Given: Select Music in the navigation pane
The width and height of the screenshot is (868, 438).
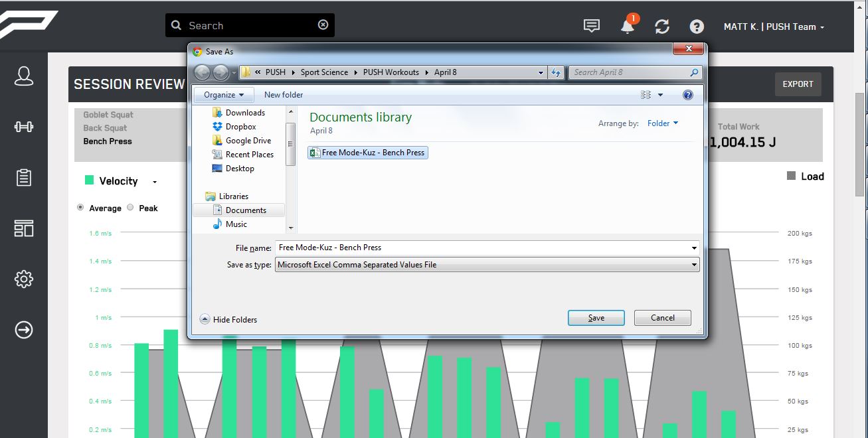Looking at the screenshot, I should point(236,224).
